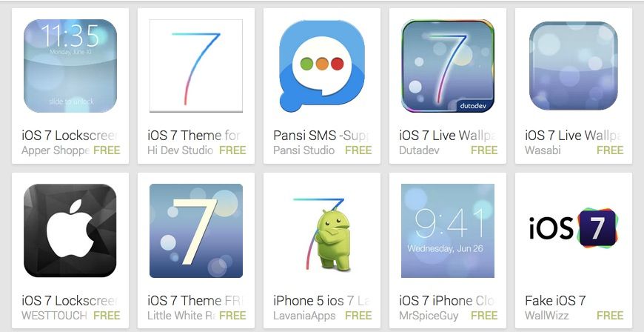This screenshot has width=644, height=332.
Task: Open the Pansi SMS speech bubble icon
Action: tap(322, 66)
